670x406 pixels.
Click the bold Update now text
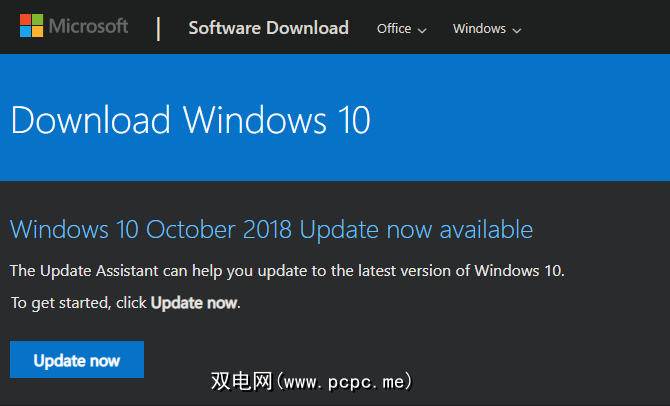pyautogui.click(x=195, y=302)
